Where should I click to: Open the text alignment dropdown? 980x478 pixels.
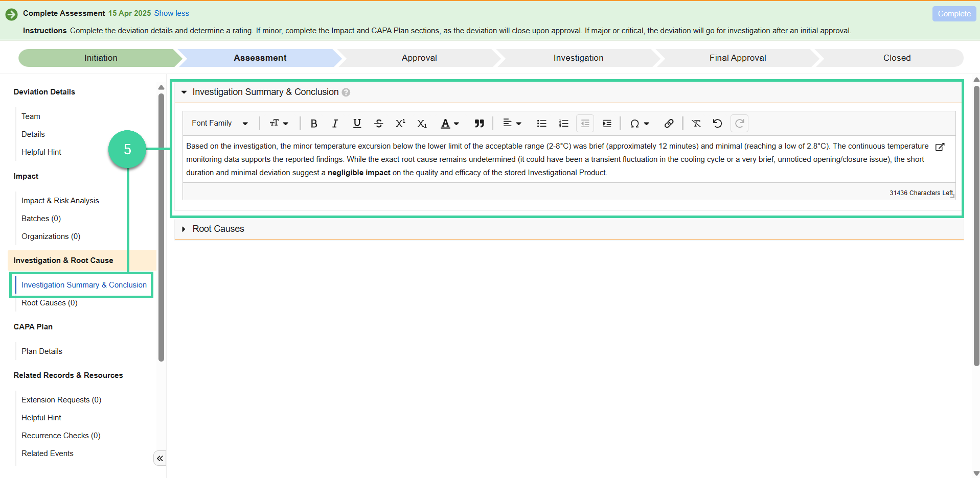click(512, 124)
